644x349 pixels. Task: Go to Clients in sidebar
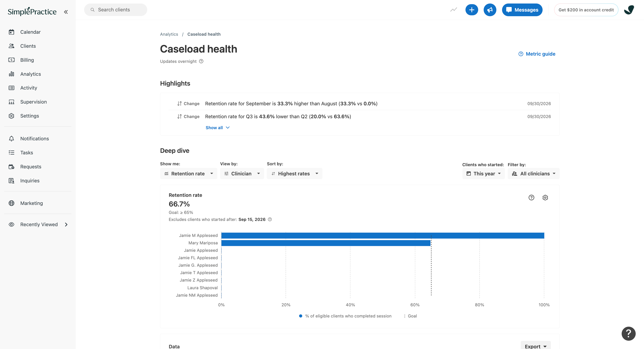tap(28, 46)
